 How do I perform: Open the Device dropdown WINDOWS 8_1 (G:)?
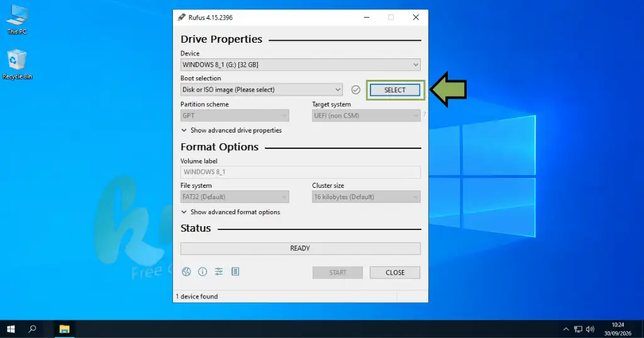click(301, 65)
